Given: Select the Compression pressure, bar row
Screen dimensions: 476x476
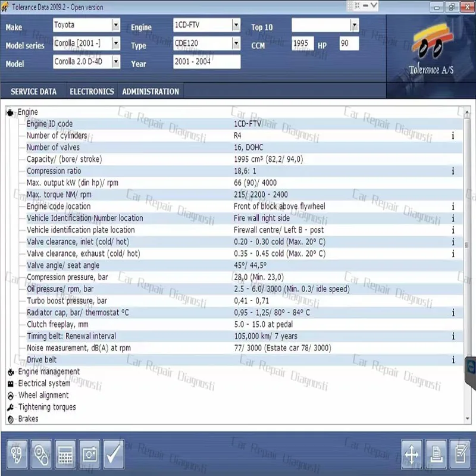Looking at the screenshot, I should point(245,277).
